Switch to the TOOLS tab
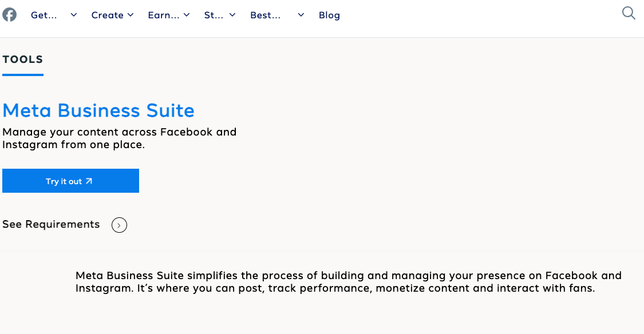Screen dimensions: 644x334 coord(22,59)
